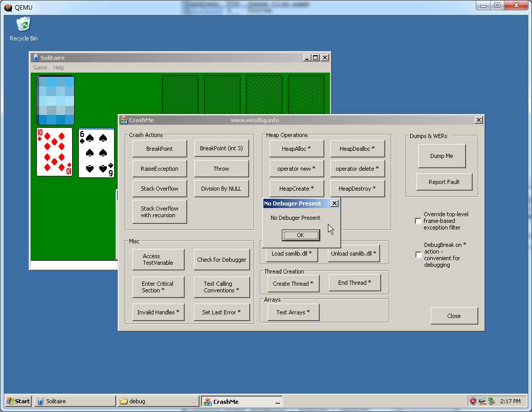Click the Test Arrays button

click(293, 312)
